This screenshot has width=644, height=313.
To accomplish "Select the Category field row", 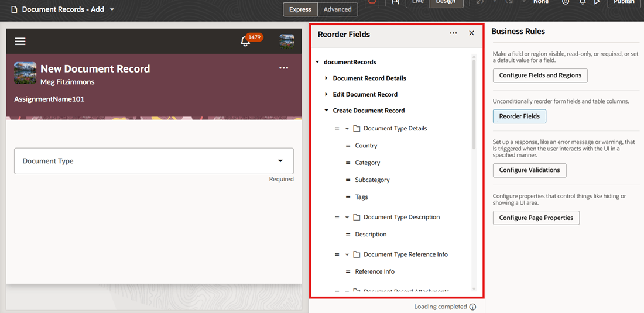I will (x=368, y=163).
